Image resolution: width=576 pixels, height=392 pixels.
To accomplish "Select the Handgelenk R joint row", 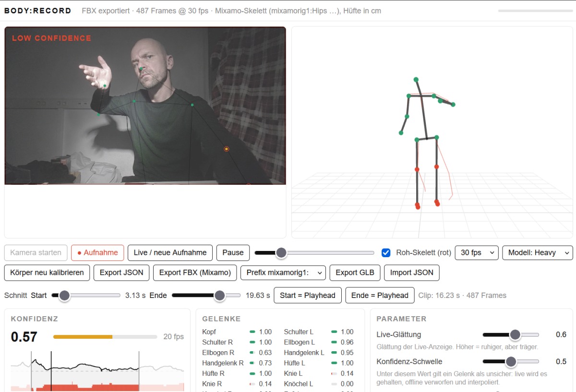I will pyautogui.click(x=237, y=363).
